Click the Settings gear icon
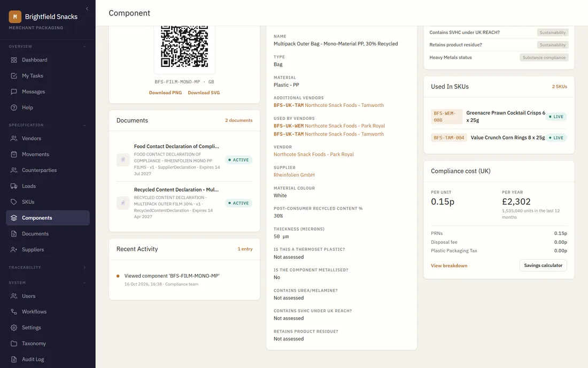The image size is (588, 368). click(x=14, y=327)
